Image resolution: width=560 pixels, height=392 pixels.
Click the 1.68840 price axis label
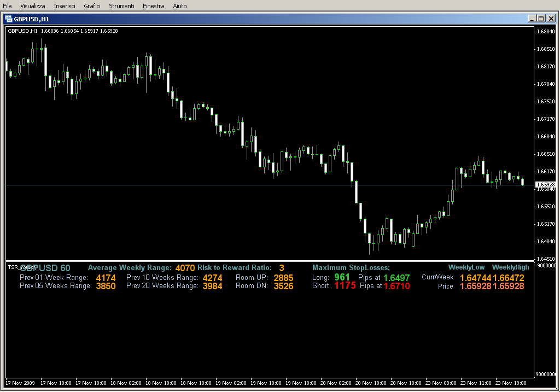click(546, 31)
